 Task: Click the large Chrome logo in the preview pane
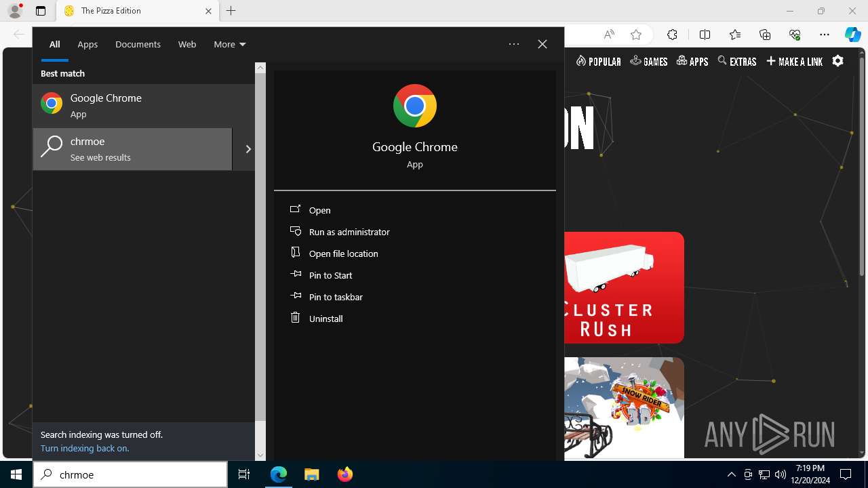click(415, 106)
